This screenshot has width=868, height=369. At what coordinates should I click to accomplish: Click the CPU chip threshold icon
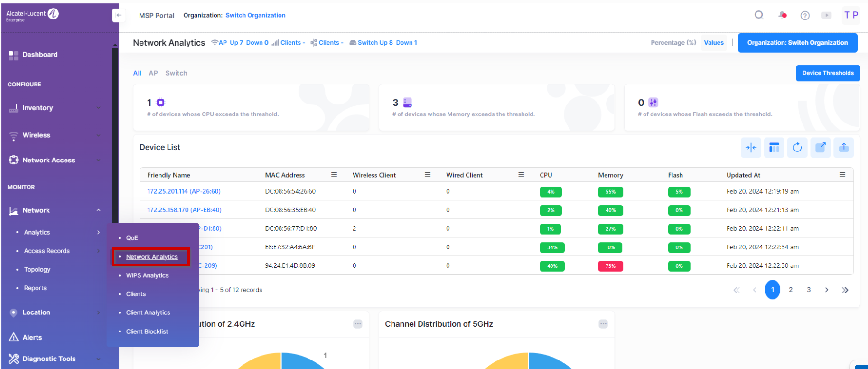(x=160, y=103)
